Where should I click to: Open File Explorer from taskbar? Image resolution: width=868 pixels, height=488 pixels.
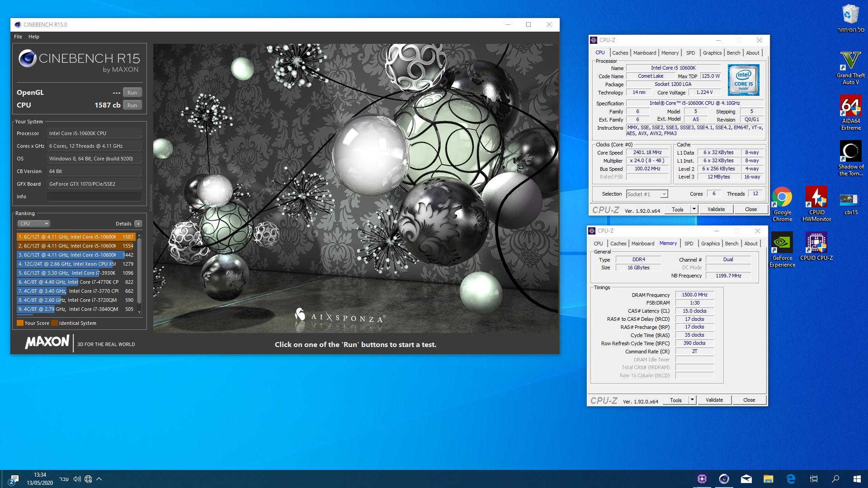pos(769,479)
